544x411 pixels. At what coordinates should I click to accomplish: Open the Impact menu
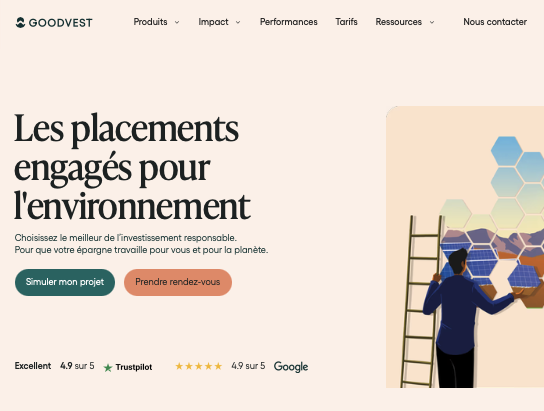(x=213, y=22)
